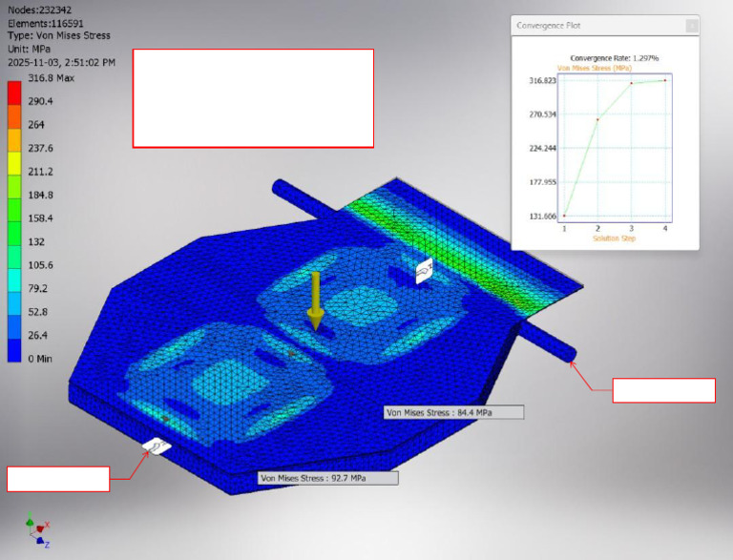Click the 316.823 axis value in plot
Image resolution: width=733 pixels, height=560 pixels.
tap(543, 80)
